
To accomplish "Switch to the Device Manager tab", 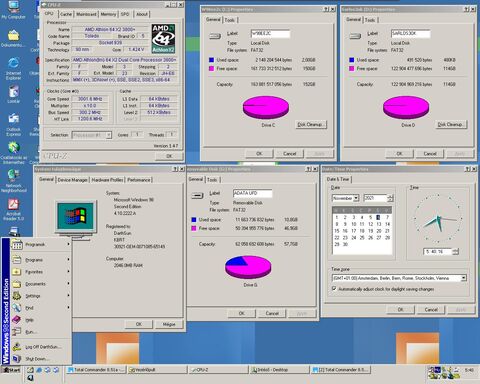I will 72,180.
